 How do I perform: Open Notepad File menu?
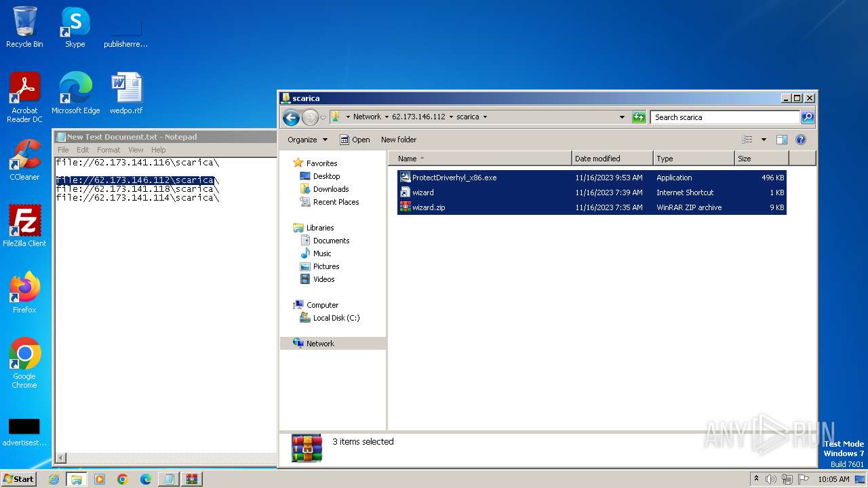(63, 150)
